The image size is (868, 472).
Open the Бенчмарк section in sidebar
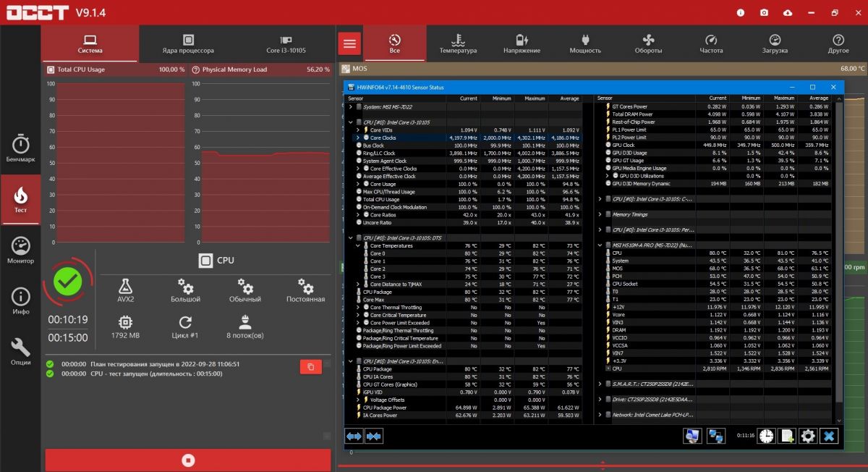pos(20,148)
